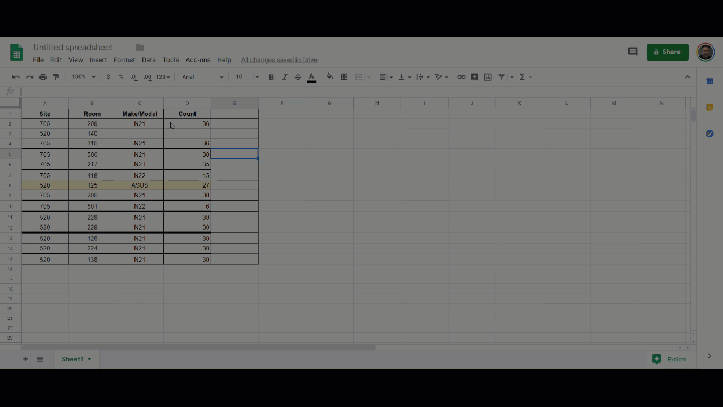Open the Arial font dropdown
Viewport: 723px width, 407px height.
coord(203,77)
